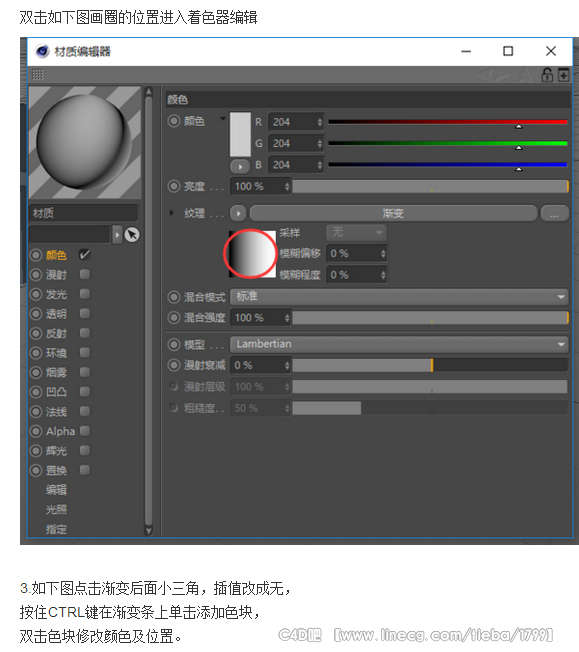Image resolution: width=579 pixels, height=652 pixels.
Task: Click the 亮度 100 % field
Action: pos(260,186)
